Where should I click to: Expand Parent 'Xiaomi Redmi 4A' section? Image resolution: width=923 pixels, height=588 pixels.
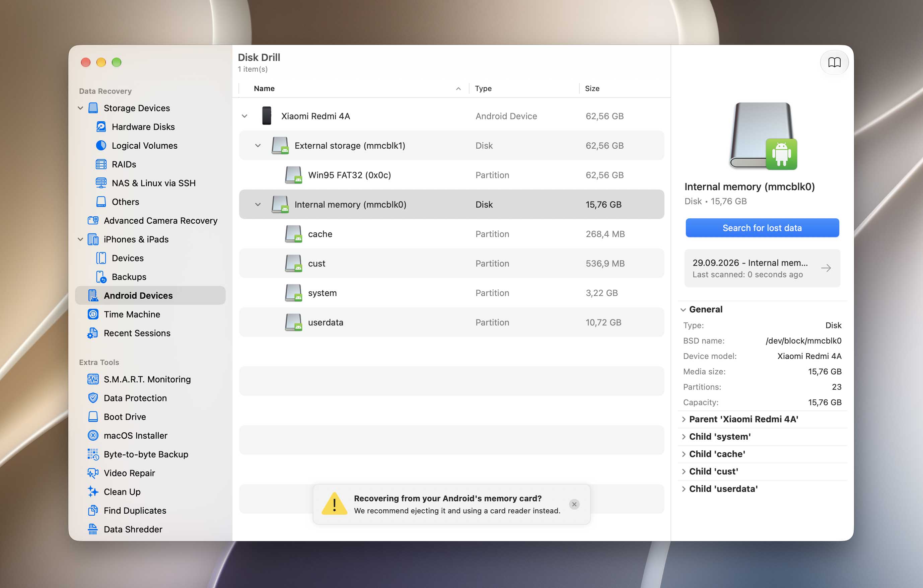[684, 419]
